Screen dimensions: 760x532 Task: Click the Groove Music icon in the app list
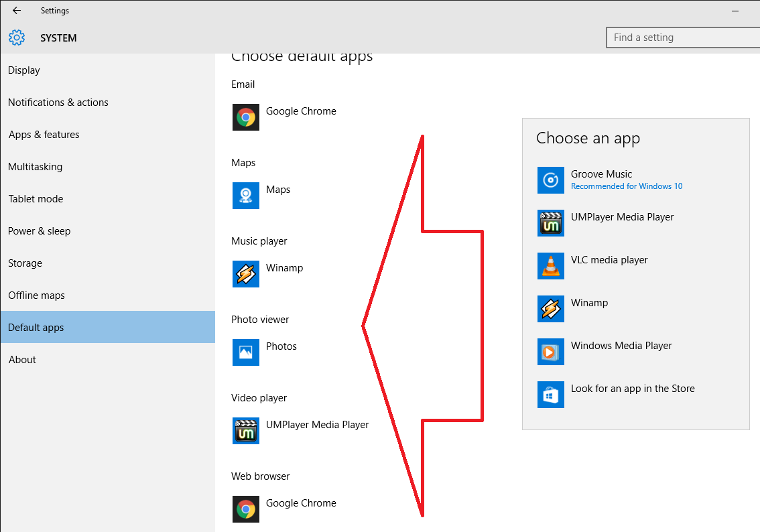pos(550,180)
